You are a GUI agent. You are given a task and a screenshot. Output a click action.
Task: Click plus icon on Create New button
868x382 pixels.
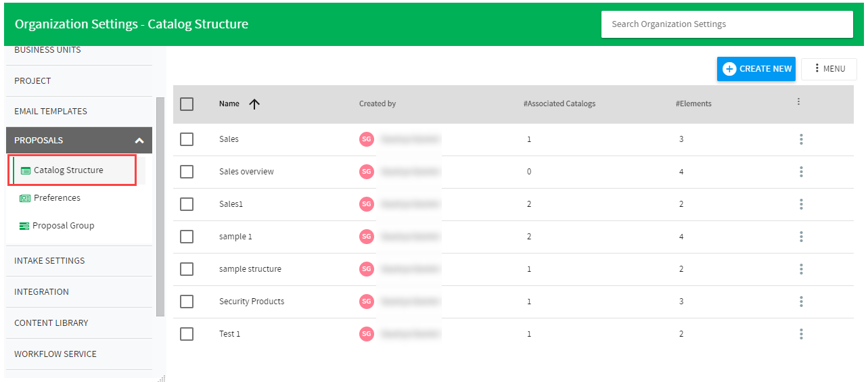coord(729,69)
